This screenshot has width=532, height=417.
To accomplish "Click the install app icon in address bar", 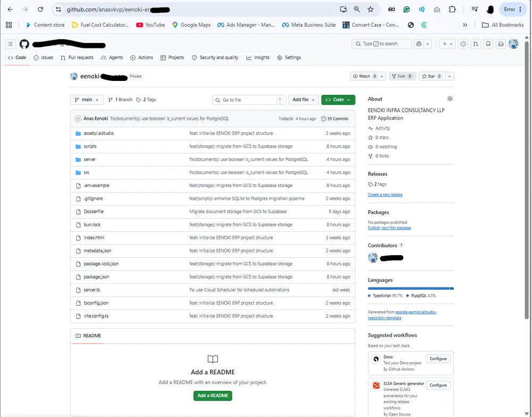I will pyautogui.click(x=343, y=10).
